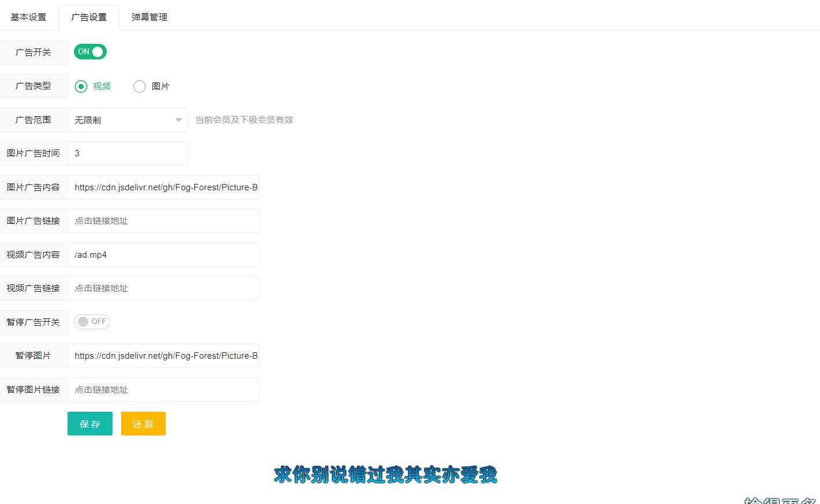Click the 视频广告链接 input field

(163, 288)
